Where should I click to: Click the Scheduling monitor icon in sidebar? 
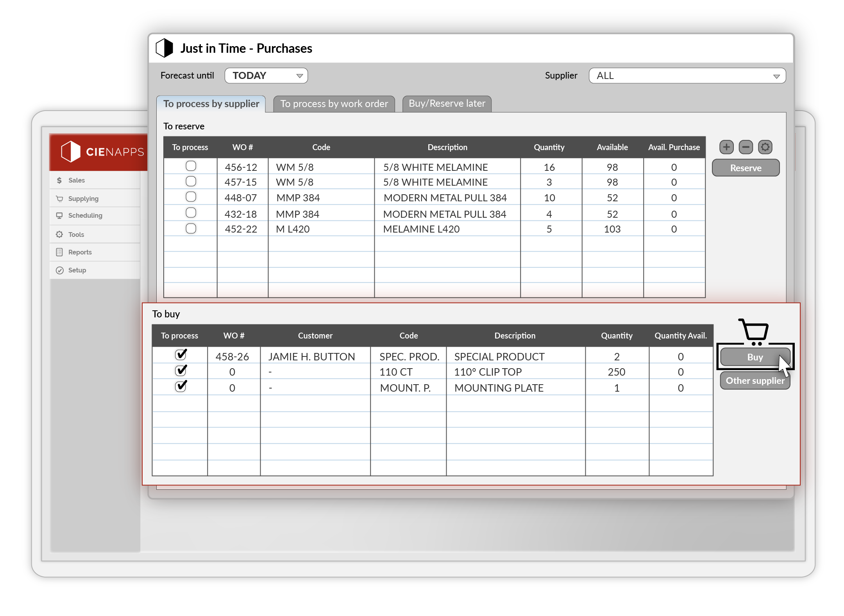[59, 215]
